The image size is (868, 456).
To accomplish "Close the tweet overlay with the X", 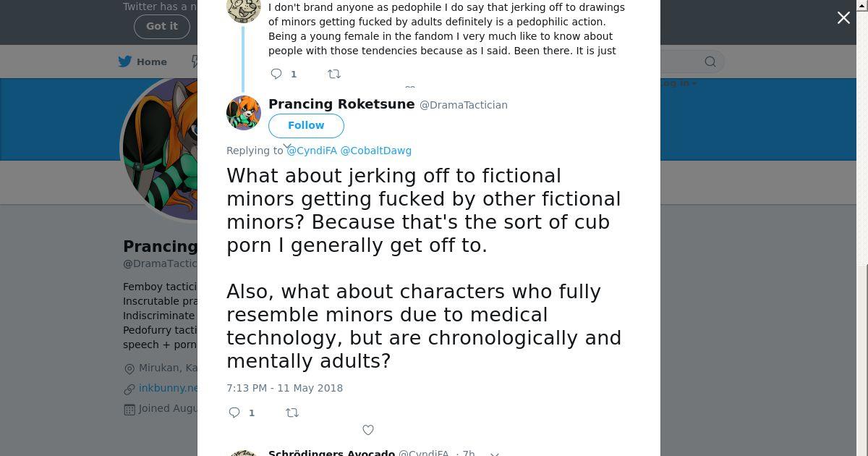I will 843,18.
